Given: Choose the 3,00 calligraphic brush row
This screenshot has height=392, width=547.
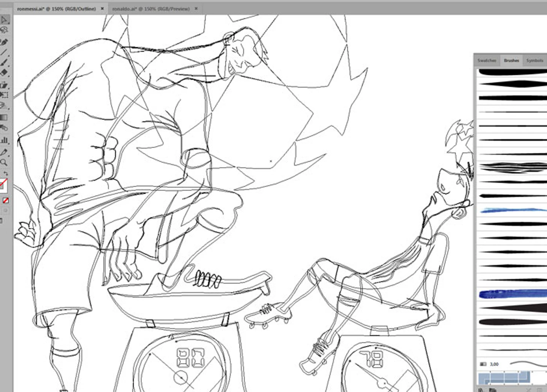Looking at the screenshot, I should coord(513,364).
